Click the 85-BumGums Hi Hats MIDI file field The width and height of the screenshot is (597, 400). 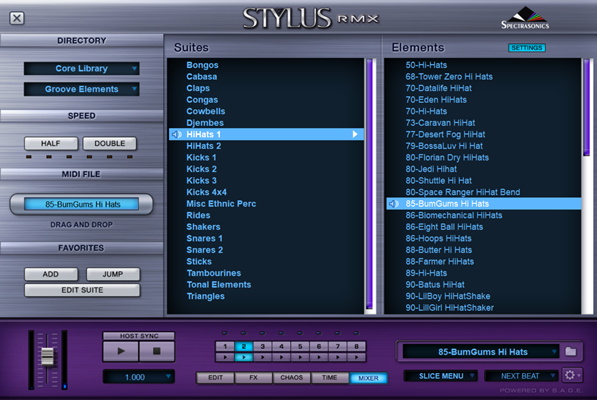coord(81,204)
